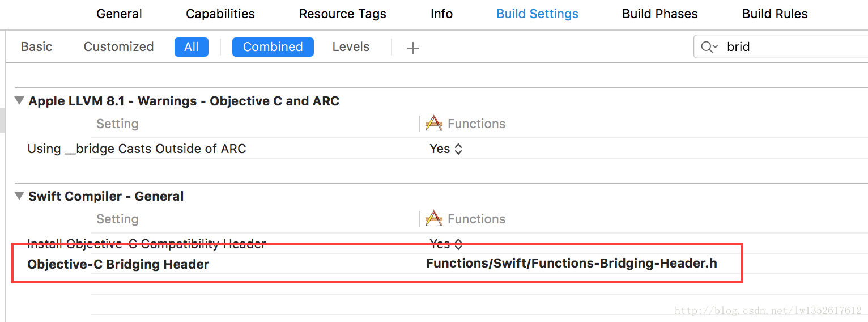This screenshot has width=868, height=322.
Task: Click Functions target icon in LLVM section
Action: [434, 123]
